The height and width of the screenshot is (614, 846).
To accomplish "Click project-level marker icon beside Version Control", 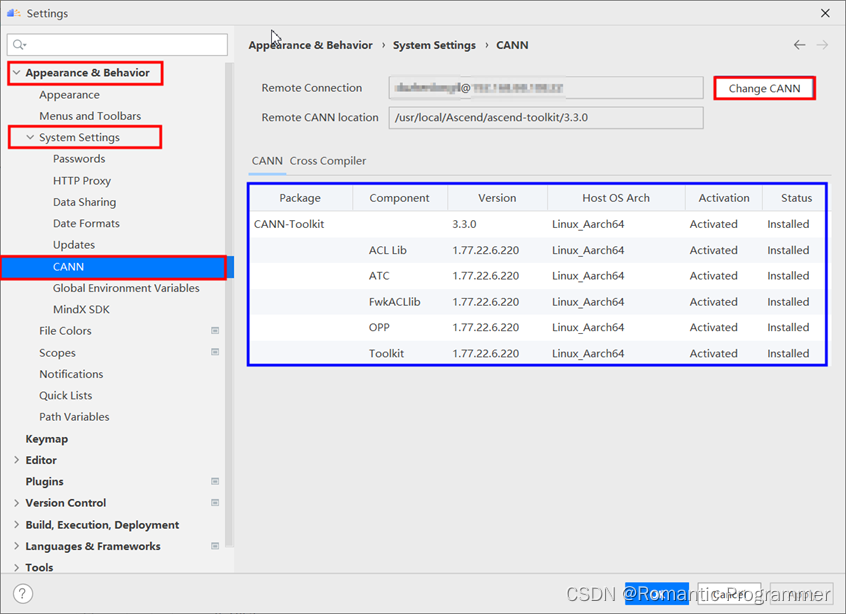I will 215,502.
